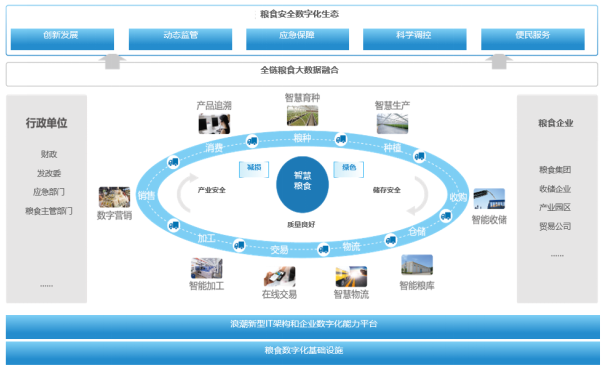Screen dimensions: 605x369
Task: Open the 应急保障 tab
Action: point(297,39)
